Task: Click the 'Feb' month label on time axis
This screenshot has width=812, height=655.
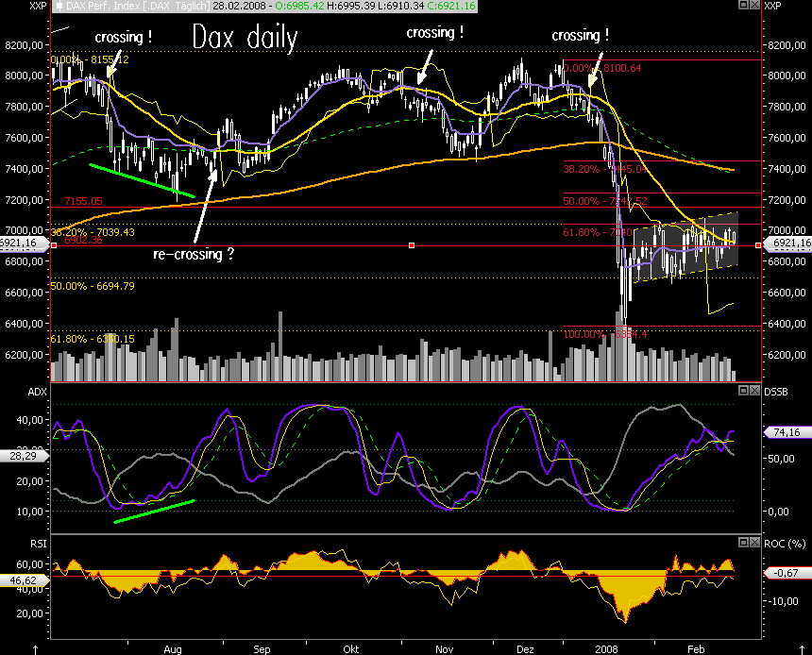Action: 696,649
